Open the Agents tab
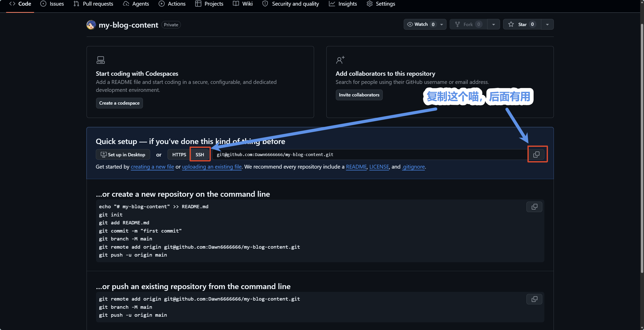 tap(136, 4)
